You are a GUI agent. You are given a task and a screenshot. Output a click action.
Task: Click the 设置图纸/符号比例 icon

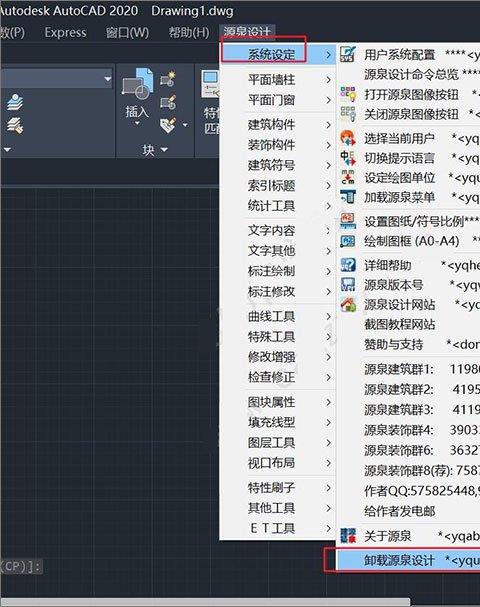(x=348, y=221)
